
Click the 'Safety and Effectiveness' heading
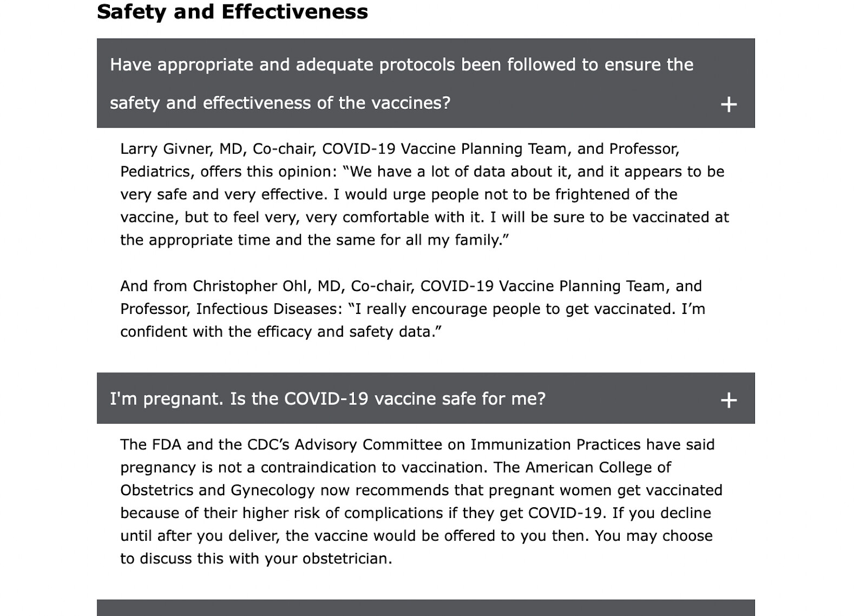coord(232,11)
